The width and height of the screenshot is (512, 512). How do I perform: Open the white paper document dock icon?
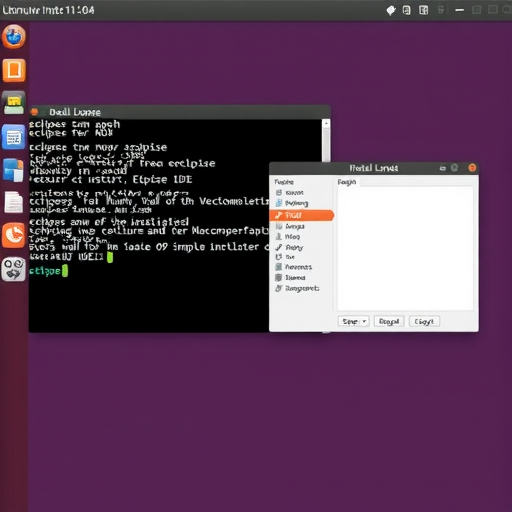point(14,202)
